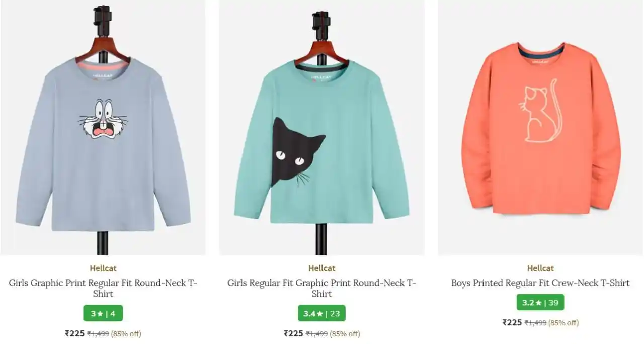Screen dimensions: 644x344
Task: Open Hellcat brand page from middle product
Action: pos(321,268)
